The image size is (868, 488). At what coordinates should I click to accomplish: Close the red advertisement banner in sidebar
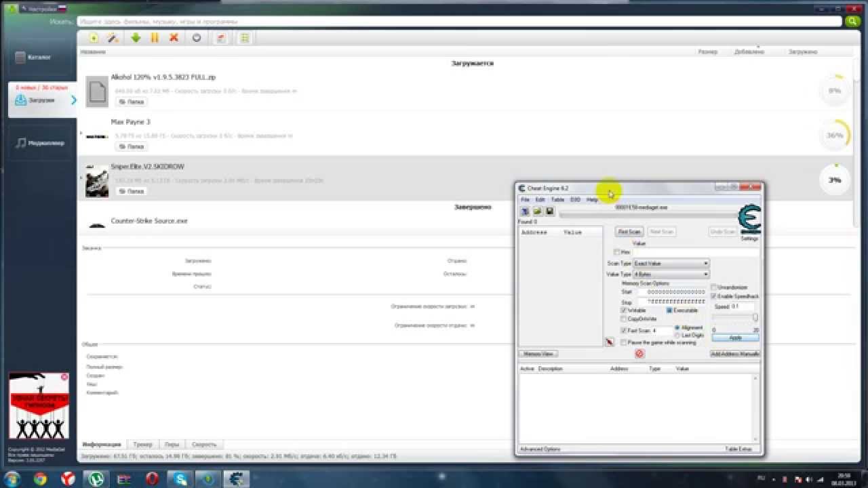pos(64,377)
